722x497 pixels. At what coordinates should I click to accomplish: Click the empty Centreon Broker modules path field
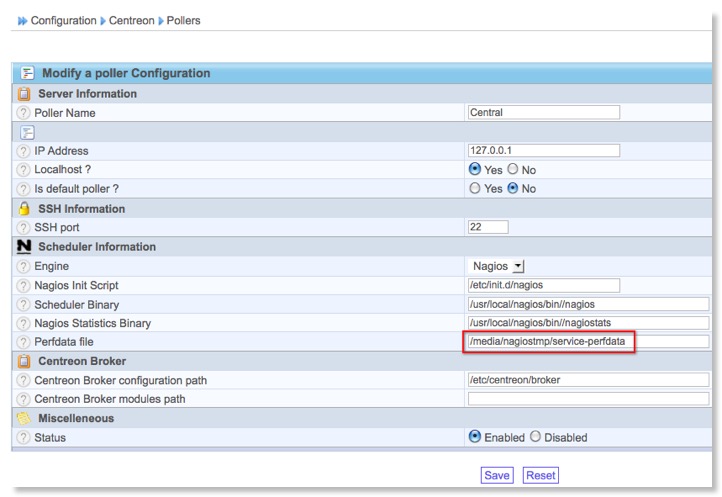tap(587, 399)
